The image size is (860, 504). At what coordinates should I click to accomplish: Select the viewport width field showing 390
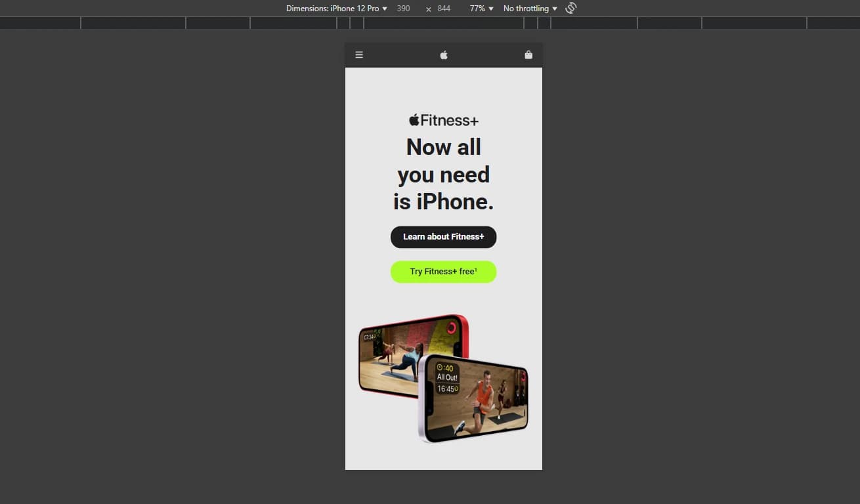coord(402,9)
